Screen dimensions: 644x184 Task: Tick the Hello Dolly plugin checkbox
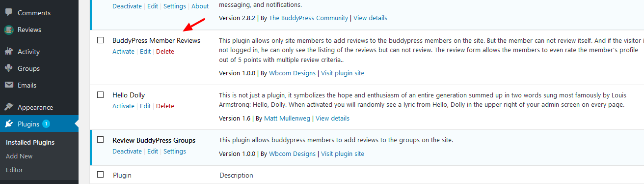101,94
